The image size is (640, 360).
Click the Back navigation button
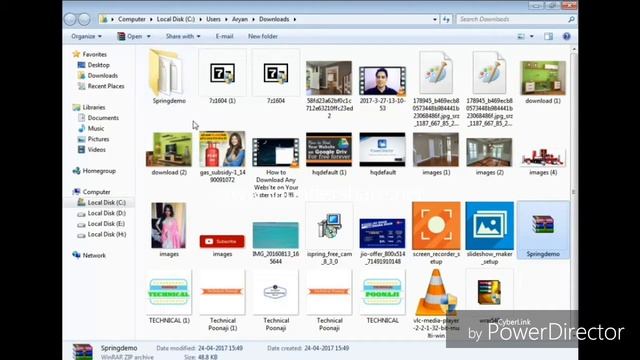point(71,19)
